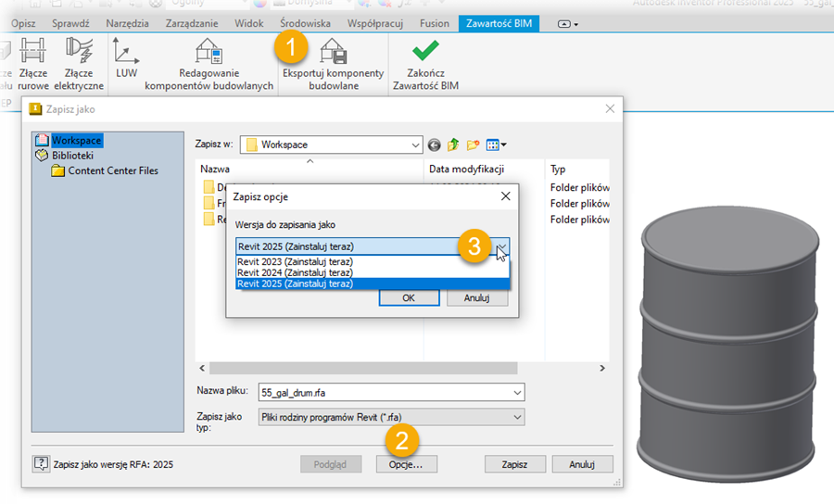Screen dimensions: 834x504
Task: Open the Zapisz jako typ dropdown
Action: click(x=517, y=417)
